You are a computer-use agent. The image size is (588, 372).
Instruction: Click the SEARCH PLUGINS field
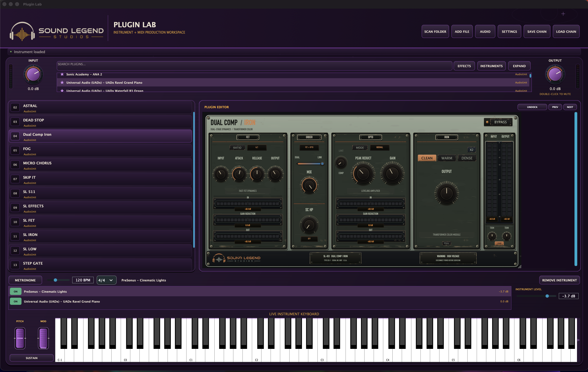pyautogui.click(x=254, y=66)
